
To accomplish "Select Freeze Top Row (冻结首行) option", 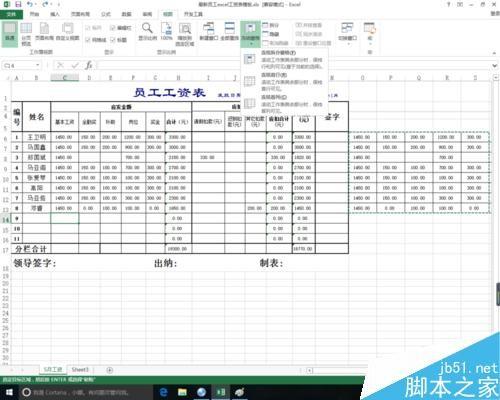I will 284,82.
